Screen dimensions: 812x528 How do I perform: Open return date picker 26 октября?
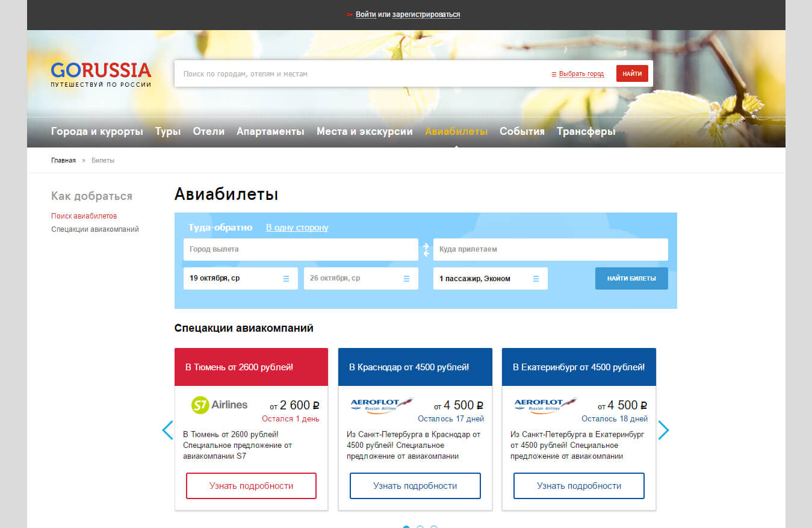[361, 278]
